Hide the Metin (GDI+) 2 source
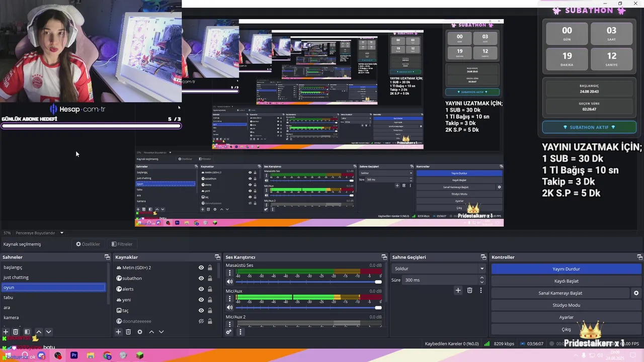 (x=201, y=267)
